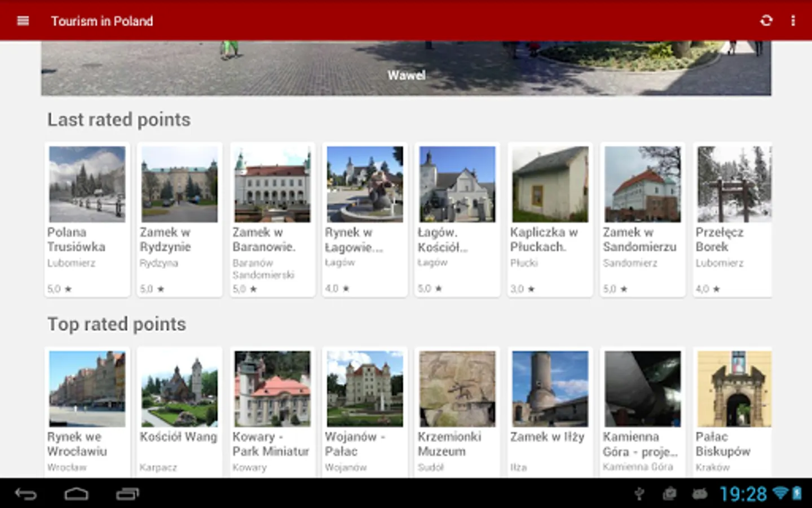Open the Zamek w Rydzynie photo
The height and width of the screenshot is (508, 812).
[x=179, y=184]
